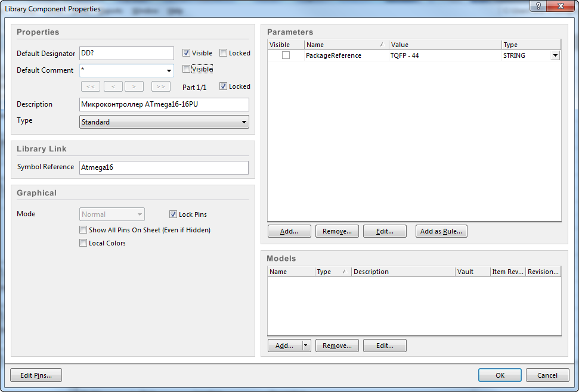Click the Item Rev... column header
Image resolution: width=579 pixels, height=392 pixels.
point(507,272)
